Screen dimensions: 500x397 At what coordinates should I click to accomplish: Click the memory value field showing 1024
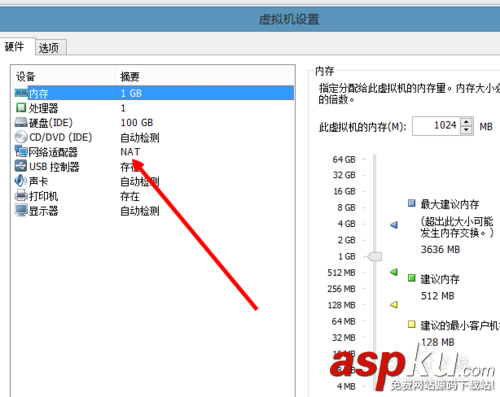tap(436, 126)
